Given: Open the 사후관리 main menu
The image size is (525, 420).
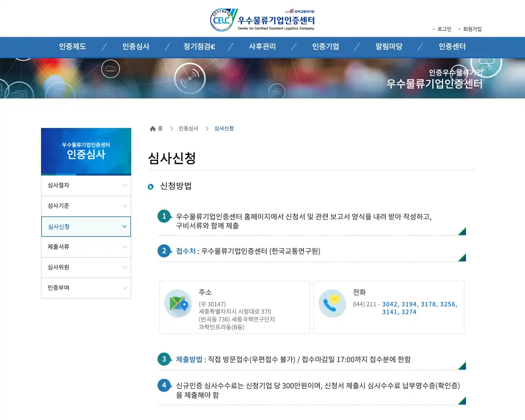Looking at the screenshot, I should tap(262, 47).
